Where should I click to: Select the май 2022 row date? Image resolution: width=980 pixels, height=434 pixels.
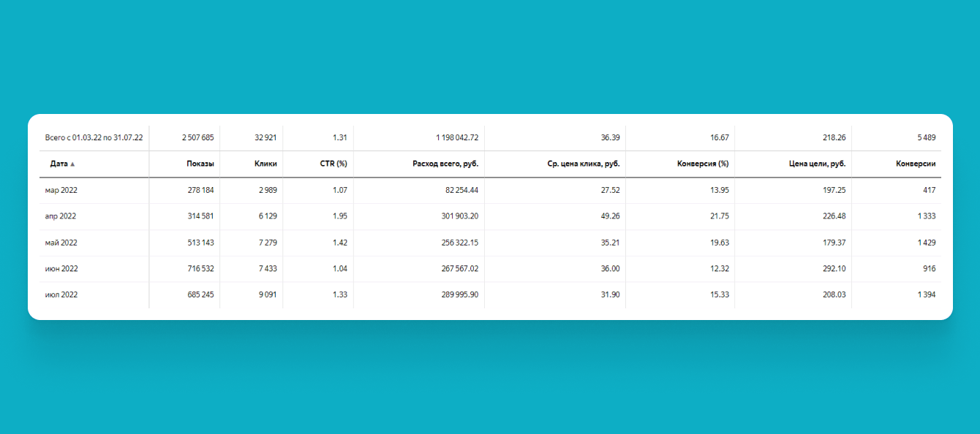tap(61, 243)
